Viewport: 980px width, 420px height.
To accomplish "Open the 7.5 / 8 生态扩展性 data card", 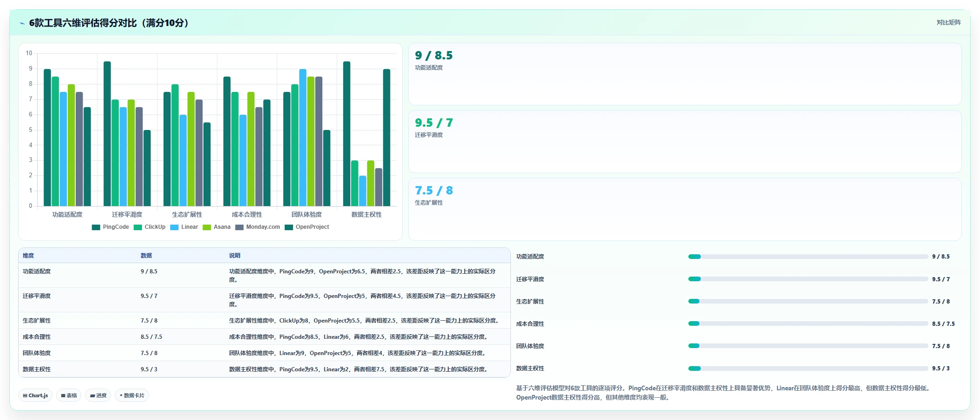I will tap(685, 209).
